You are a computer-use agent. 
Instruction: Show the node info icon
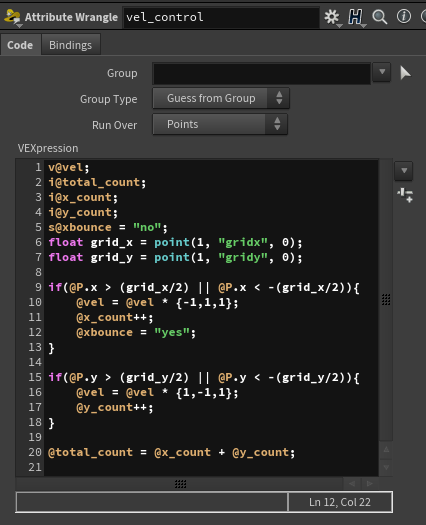point(404,16)
